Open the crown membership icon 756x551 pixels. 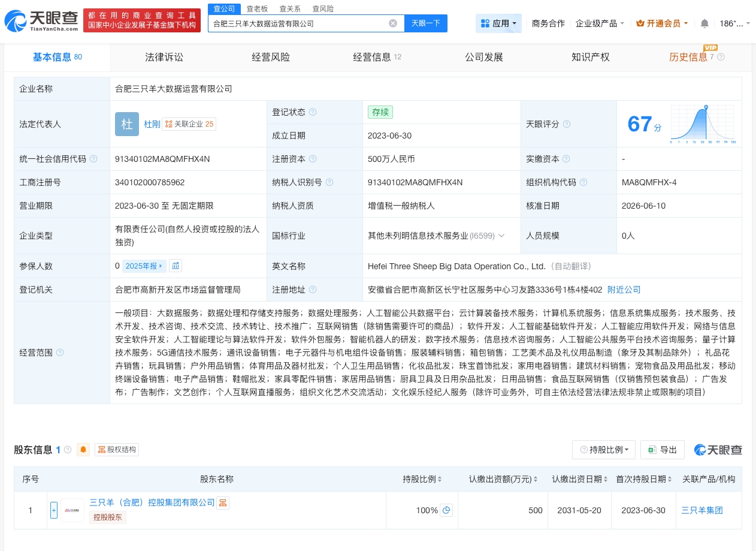click(x=640, y=23)
